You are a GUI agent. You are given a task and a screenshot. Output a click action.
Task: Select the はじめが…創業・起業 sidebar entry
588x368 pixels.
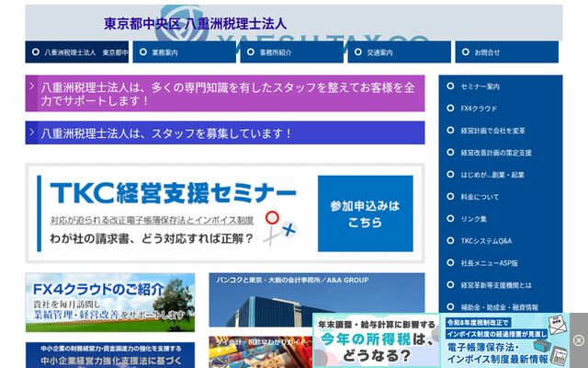point(492,175)
